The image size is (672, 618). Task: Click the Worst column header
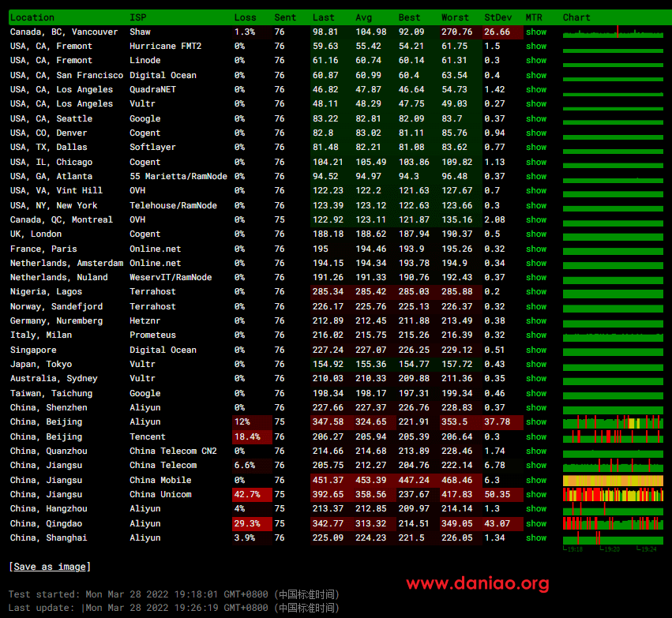pyautogui.click(x=455, y=17)
